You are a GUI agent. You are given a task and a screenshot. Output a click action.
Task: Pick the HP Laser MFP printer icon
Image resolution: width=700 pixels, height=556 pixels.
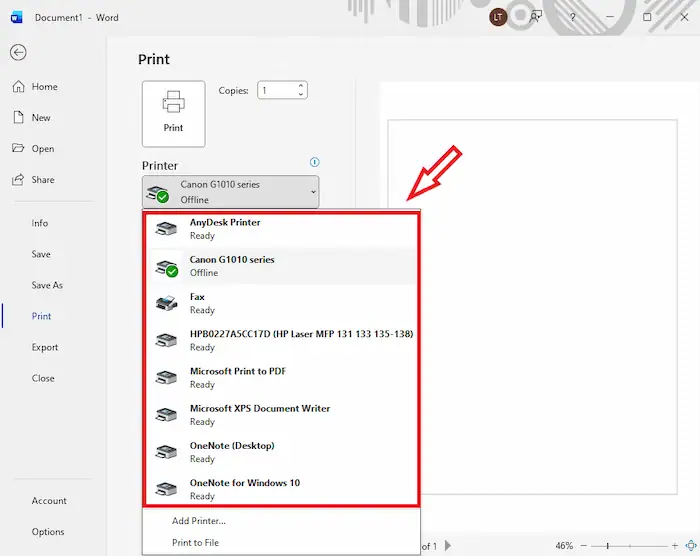166,341
